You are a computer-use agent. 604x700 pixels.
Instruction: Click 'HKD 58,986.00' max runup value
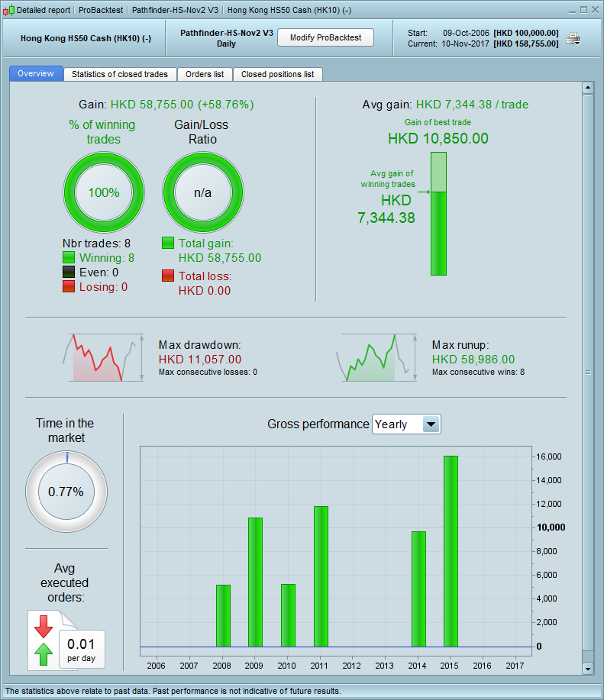[473, 360]
